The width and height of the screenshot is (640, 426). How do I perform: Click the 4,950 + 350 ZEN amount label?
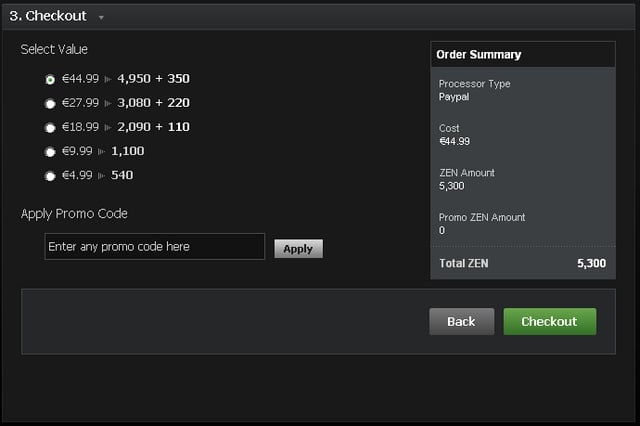[x=153, y=79]
